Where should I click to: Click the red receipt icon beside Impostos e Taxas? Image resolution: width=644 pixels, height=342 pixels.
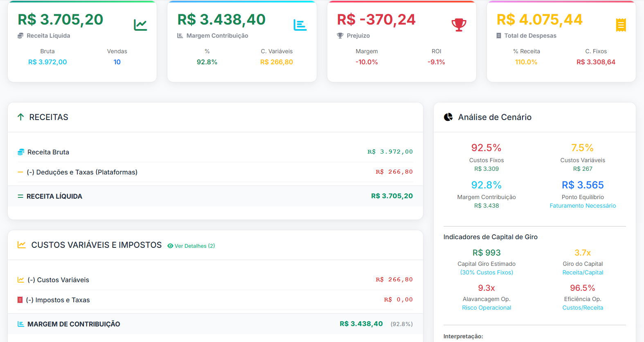coord(20,299)
